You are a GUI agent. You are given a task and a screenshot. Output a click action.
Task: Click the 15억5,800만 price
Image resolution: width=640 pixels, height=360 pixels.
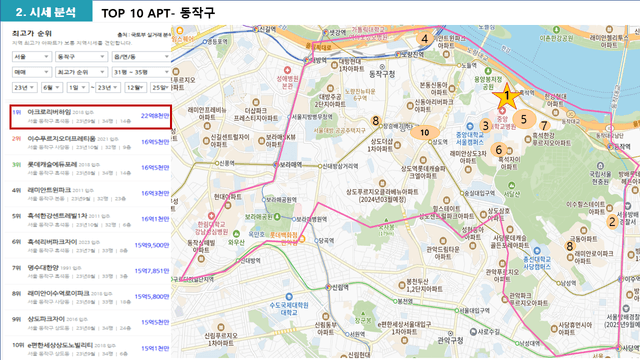point(152,297)
